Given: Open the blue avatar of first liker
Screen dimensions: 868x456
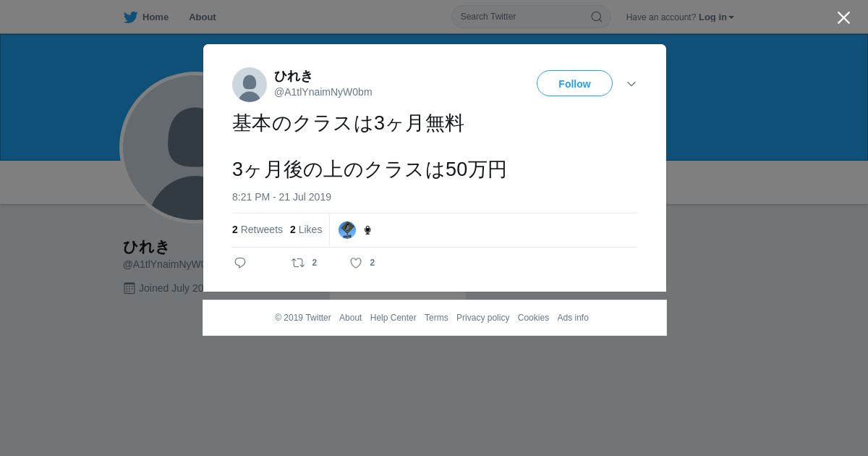Looking at the screenshot, I should coord(347,230).
